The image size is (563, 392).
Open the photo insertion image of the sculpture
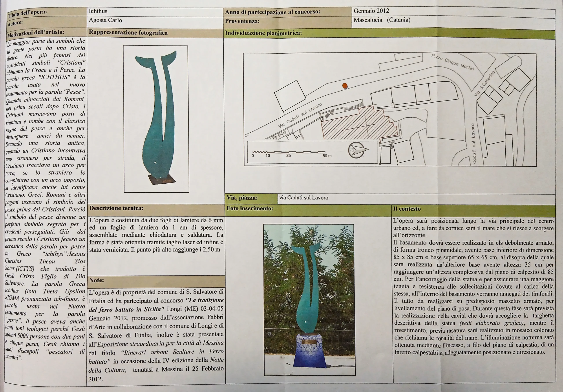click(309, 299)
